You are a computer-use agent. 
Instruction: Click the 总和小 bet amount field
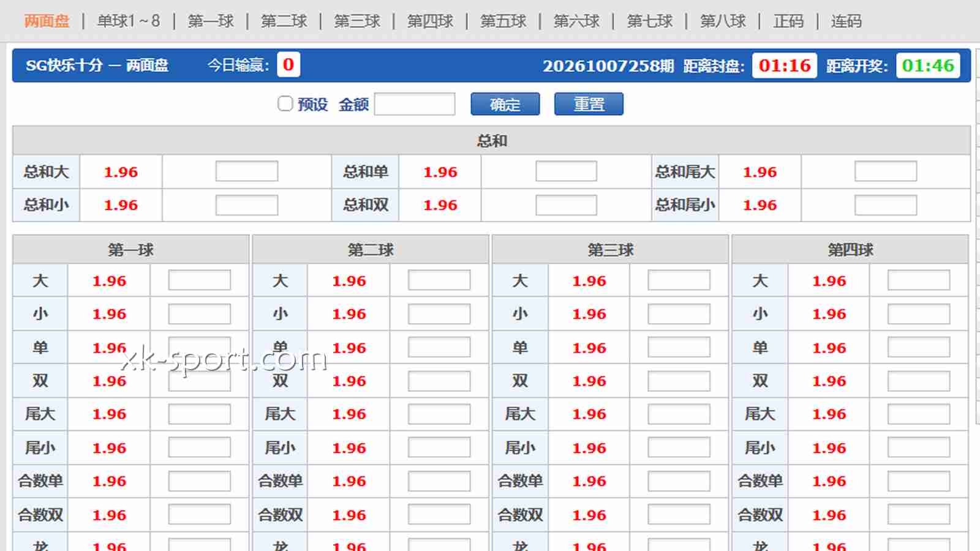tap(247, 205)
